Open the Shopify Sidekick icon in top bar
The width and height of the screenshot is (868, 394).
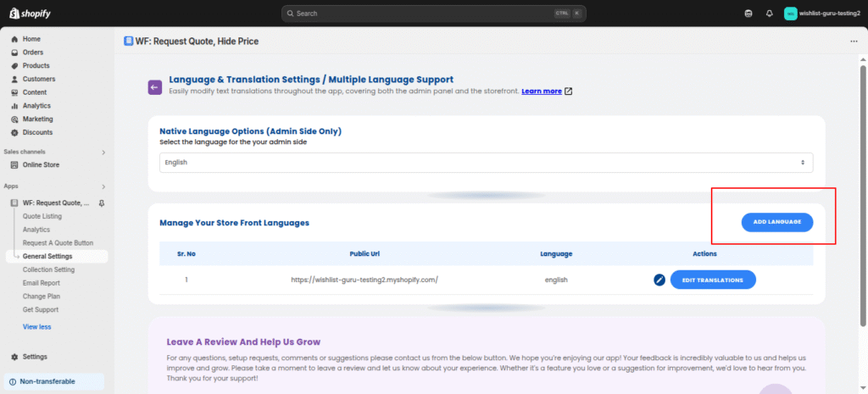tap(748, 14)
